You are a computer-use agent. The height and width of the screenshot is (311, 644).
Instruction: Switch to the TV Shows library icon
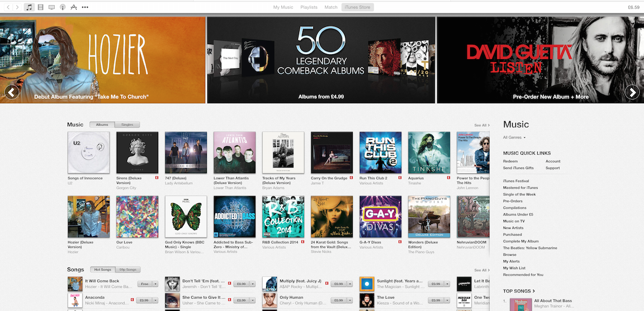51,7
